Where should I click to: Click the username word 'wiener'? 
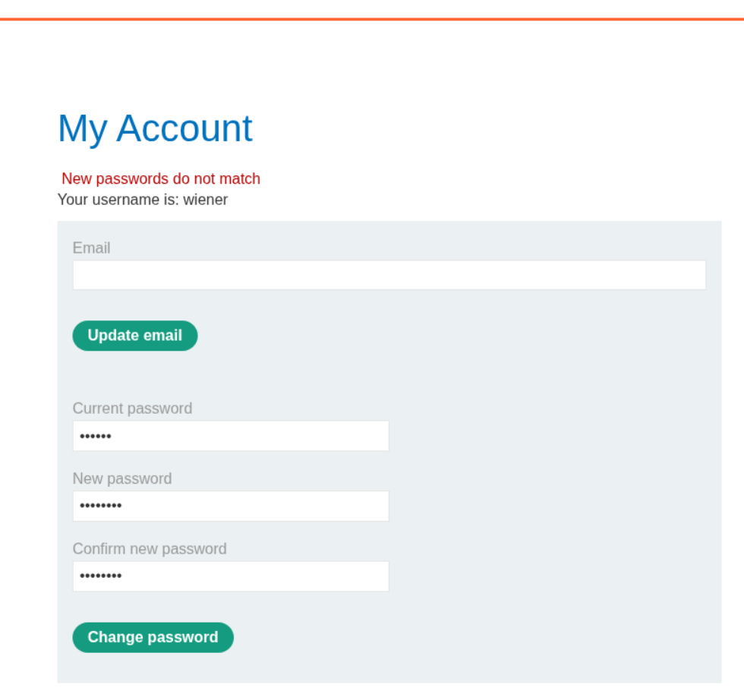[205, 200]
